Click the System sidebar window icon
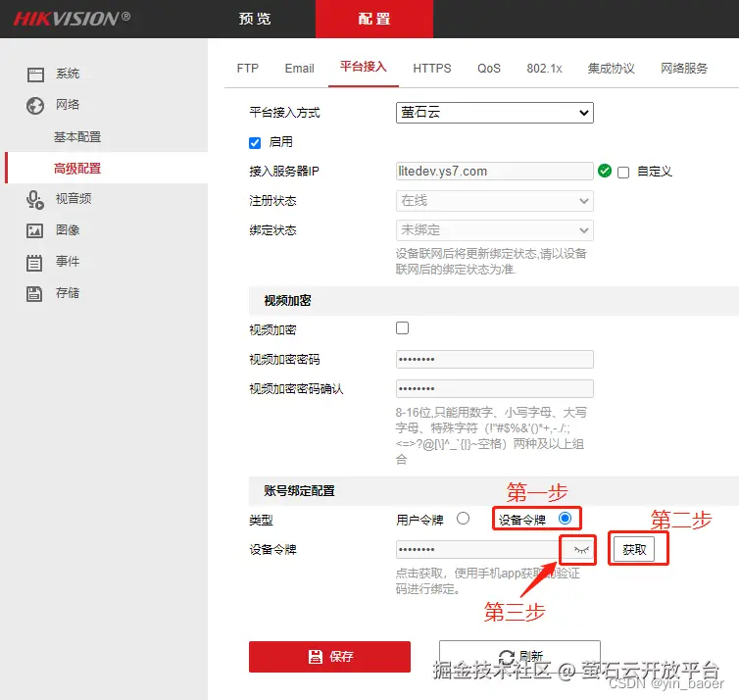This screenshot has width=739, height=700. [x=35, y=75]
